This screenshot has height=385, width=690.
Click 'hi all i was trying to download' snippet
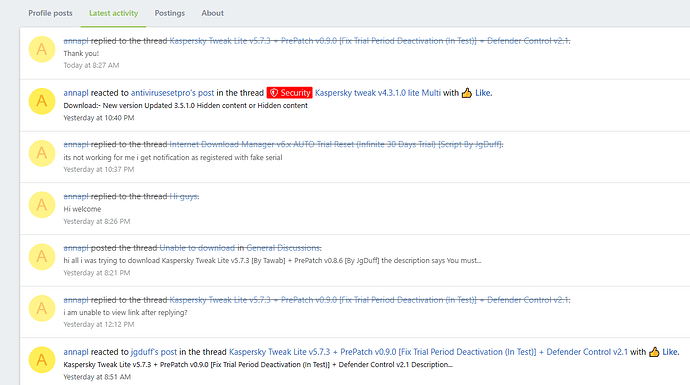tap(272, 260)
